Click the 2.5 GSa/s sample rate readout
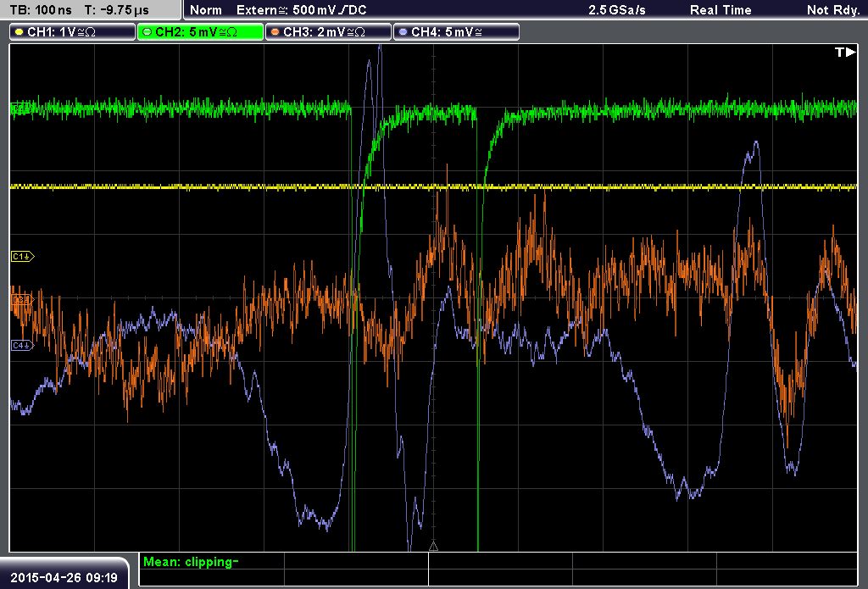Image resolution: width=868 pixels, height=589 pixels. (617, 10)
